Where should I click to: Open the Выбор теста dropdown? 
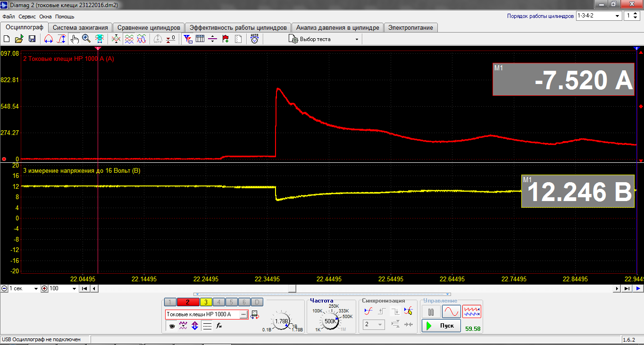324,39
